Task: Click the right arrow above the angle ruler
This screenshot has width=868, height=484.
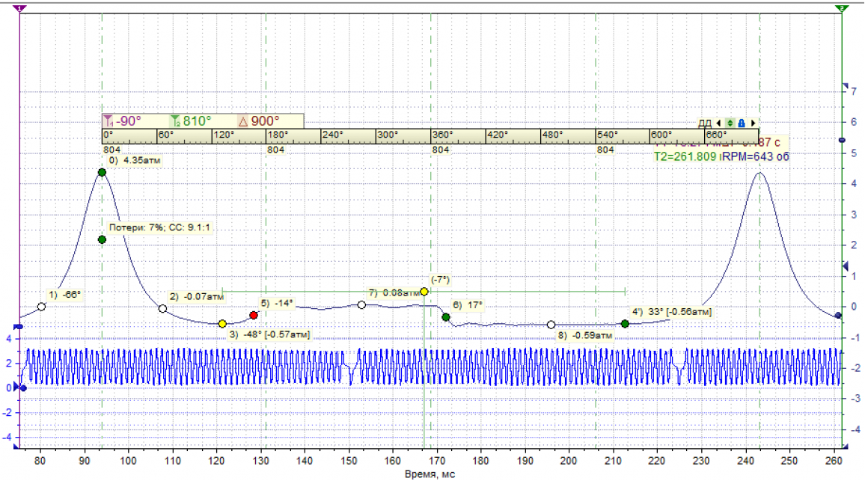Action: point(753,123)
